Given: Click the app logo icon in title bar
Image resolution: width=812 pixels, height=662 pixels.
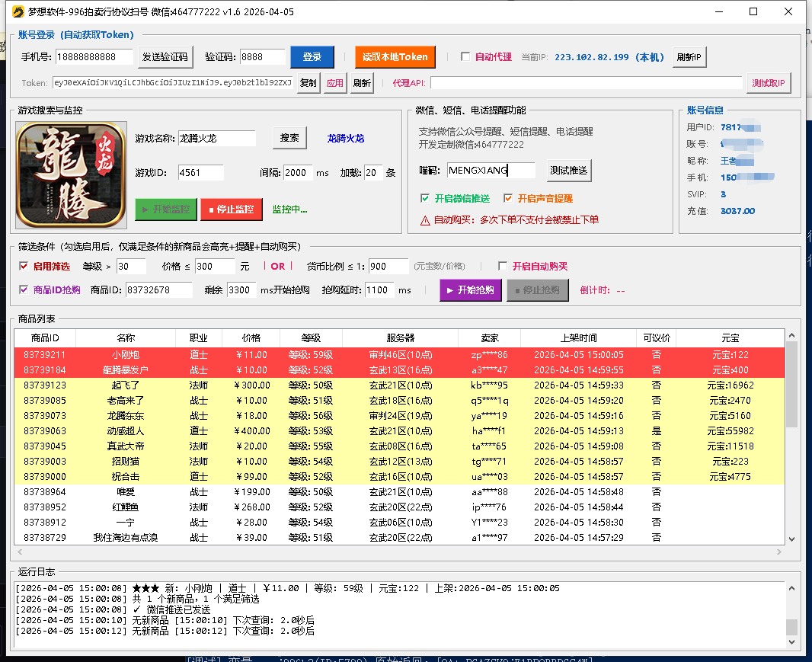Looking at the screenshot, I should [18, 11].
